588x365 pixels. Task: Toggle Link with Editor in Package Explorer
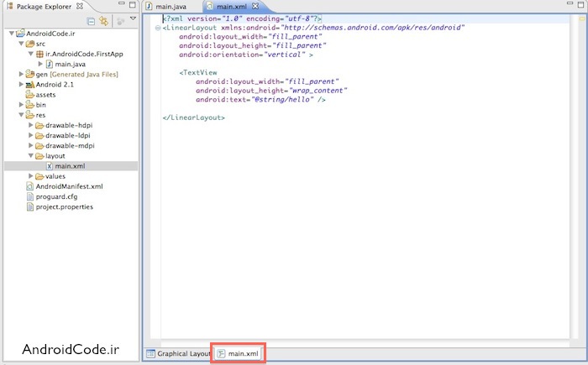pos(103,20)
